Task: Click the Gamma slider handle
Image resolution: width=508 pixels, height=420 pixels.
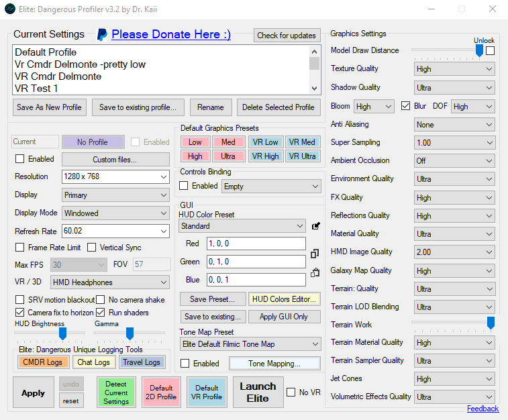Action: [x=130, y=333]
